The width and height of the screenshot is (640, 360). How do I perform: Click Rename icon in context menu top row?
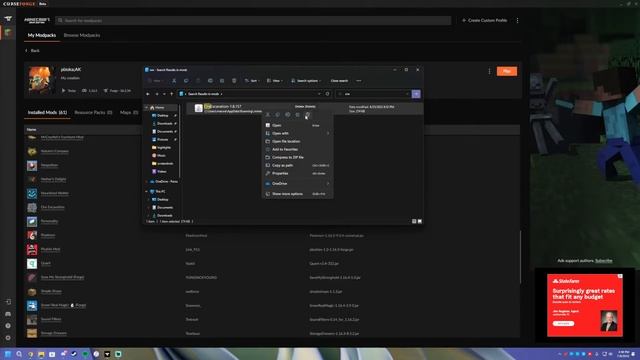click(288, 115)
